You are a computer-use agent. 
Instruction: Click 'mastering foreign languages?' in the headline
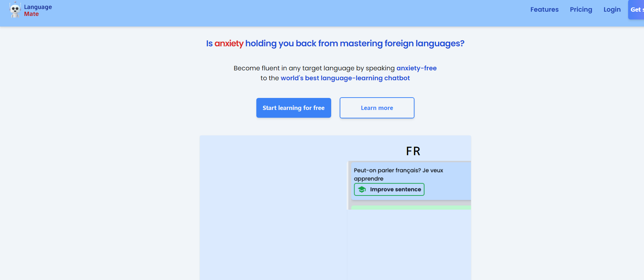pyautogui.click(x=402, y=43)
